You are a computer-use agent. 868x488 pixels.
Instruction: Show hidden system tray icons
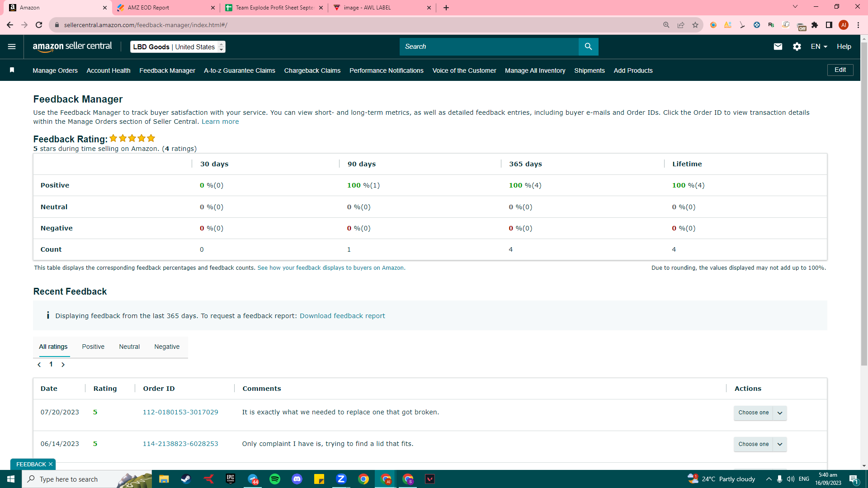769,479
